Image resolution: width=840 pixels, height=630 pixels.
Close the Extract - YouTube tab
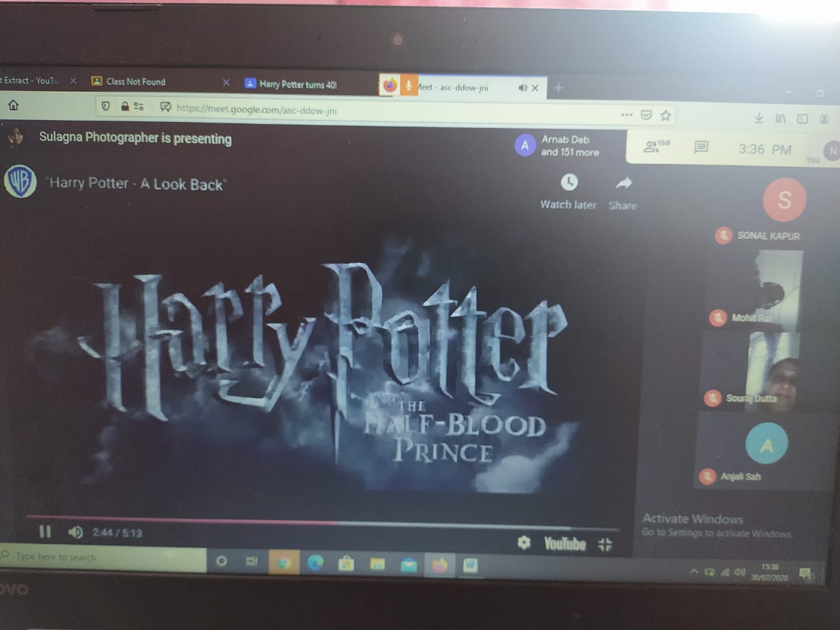coord(73,81)
